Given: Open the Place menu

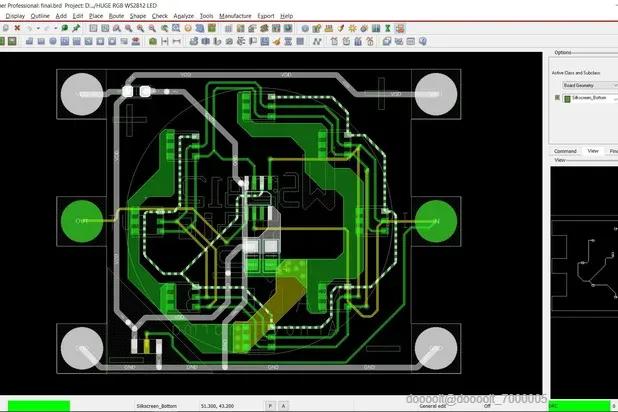Looking at the screenshot, I should click(x=96, y=16).
